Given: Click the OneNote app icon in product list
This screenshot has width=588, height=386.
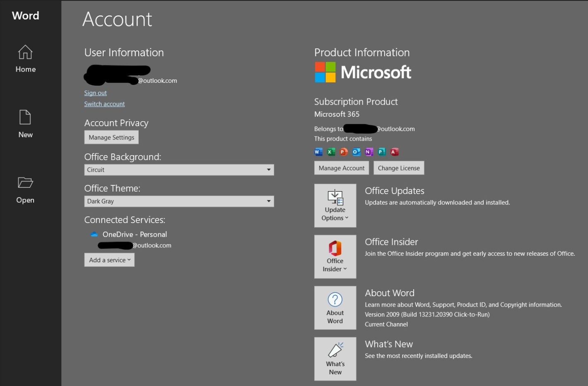Looking at the screenshot, I should point(369,152).
